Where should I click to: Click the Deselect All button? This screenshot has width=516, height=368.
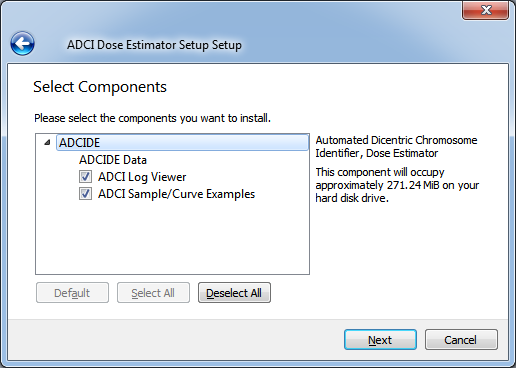[234, 293]
